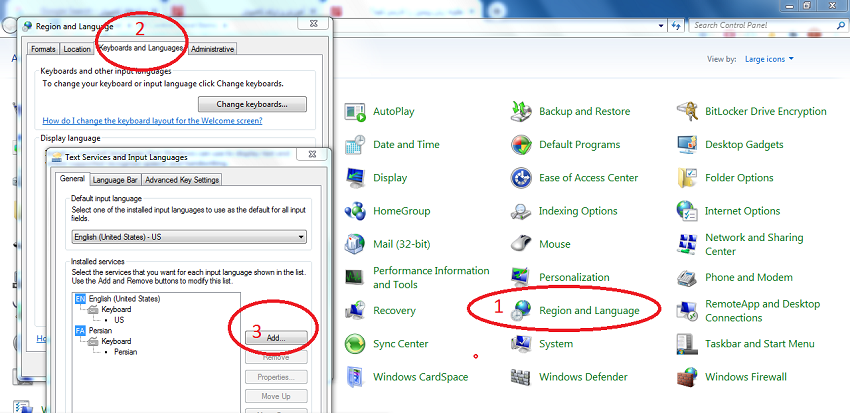Click the Move Up button
The height and width of the screenshot is (413, 850).
click(276, 396)
